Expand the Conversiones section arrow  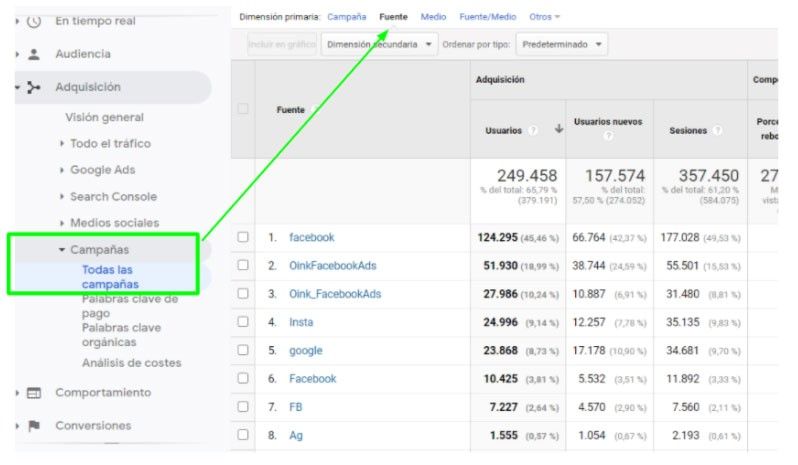(x=17, y=425)
